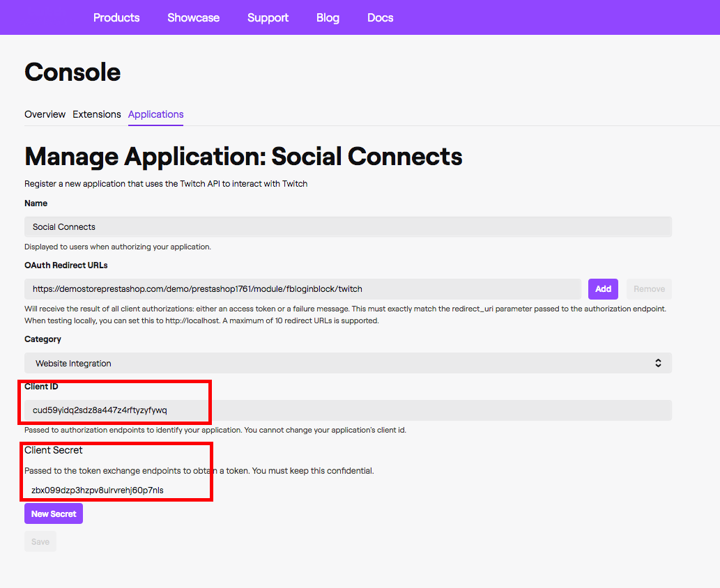The width and height of the screenshot is (720, 588).
Task: Generate a New Secret
Action: coord(54,513)
